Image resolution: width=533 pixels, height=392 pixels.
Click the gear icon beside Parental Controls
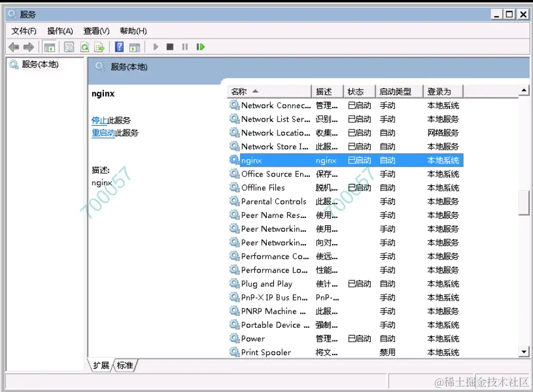point(234,201)
